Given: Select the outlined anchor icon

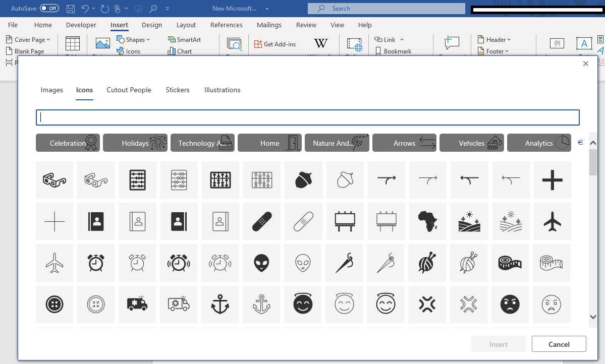Looking at the screenshot, I should [261, 304].
